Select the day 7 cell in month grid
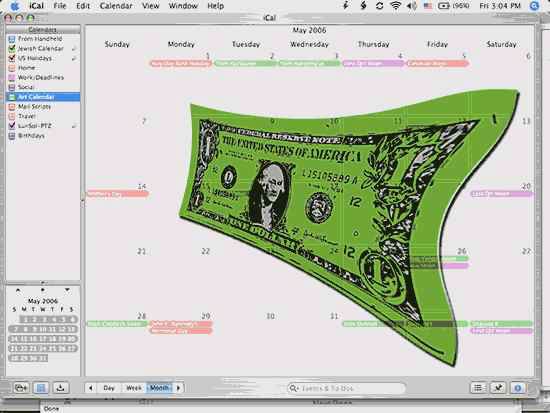550x413 pixels. point(117,149)
